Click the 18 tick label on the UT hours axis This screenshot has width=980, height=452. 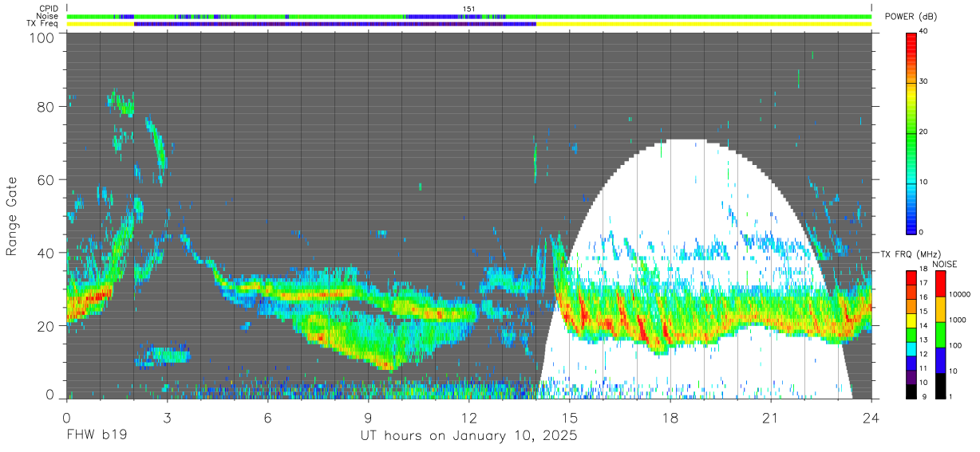click(670, 418)
